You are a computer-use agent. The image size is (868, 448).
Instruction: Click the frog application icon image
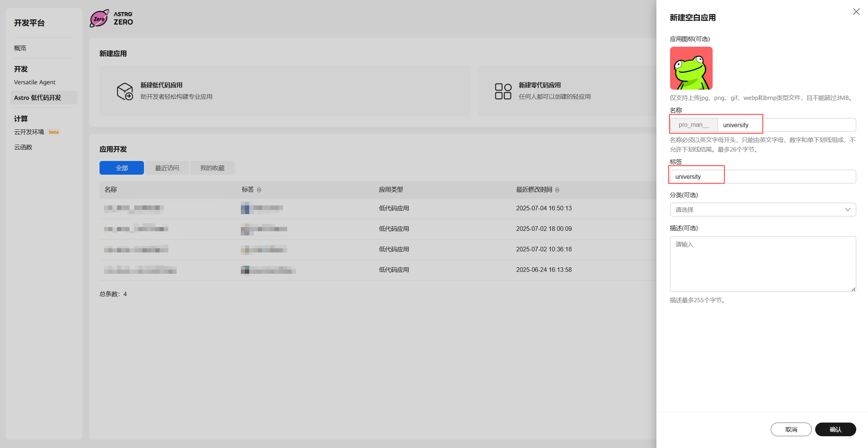[691, 68]
